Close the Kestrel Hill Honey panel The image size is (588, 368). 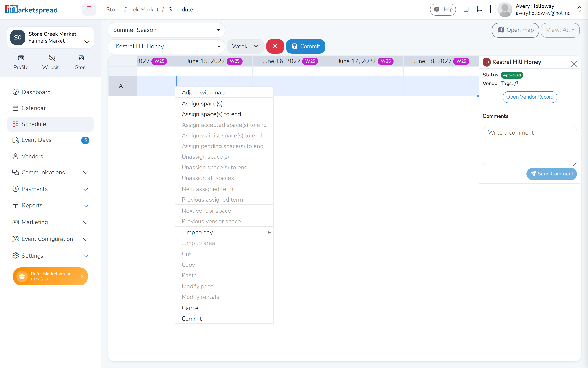[574, 64]
